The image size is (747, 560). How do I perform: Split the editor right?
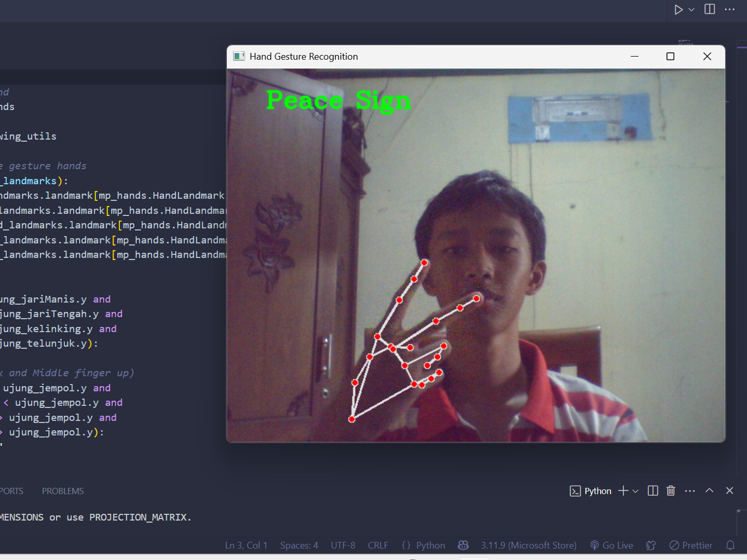coord(710,9)
